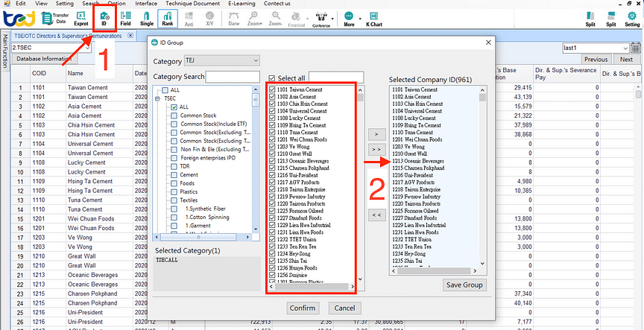Click the single > add button
644x330 pixels.
(377, 134)
